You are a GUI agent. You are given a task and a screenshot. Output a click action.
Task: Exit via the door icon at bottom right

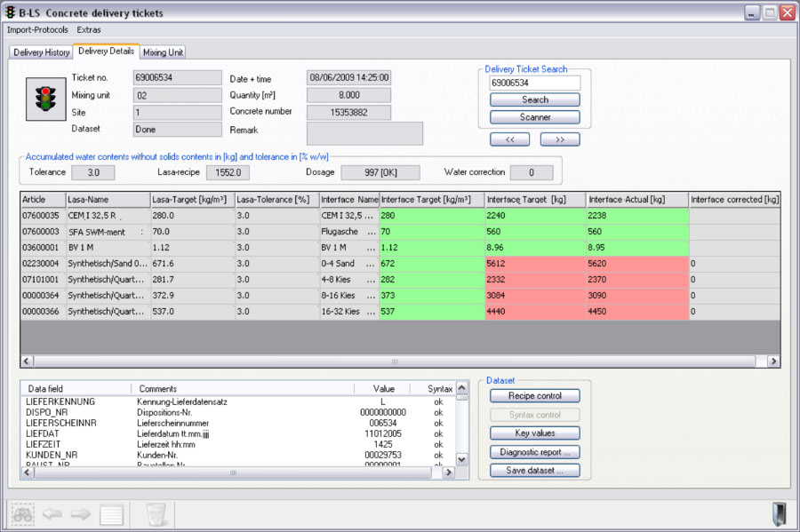779,514
